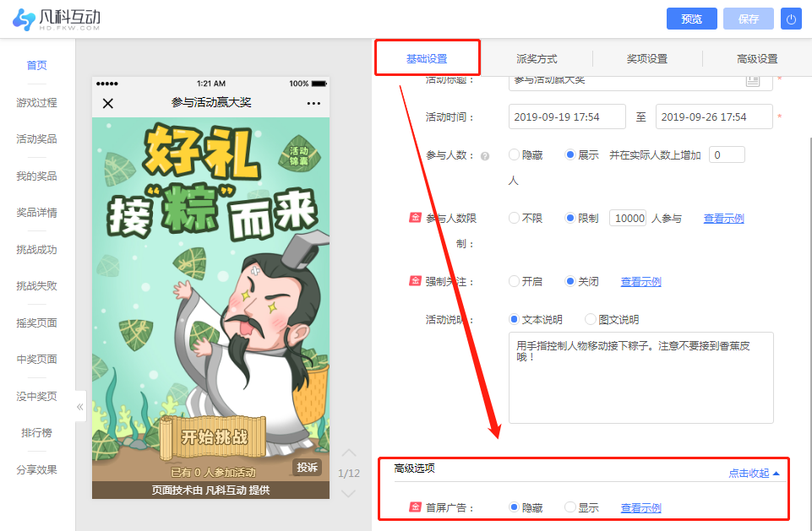Open 我的奖品 in left sidebar
The height and width of the screenshot is (531, 812).
click(37, 176)
